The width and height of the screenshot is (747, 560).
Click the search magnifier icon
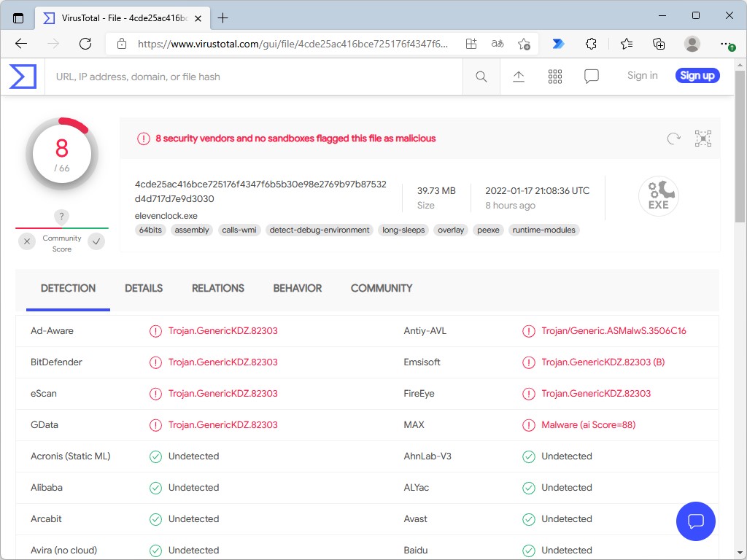481,76
